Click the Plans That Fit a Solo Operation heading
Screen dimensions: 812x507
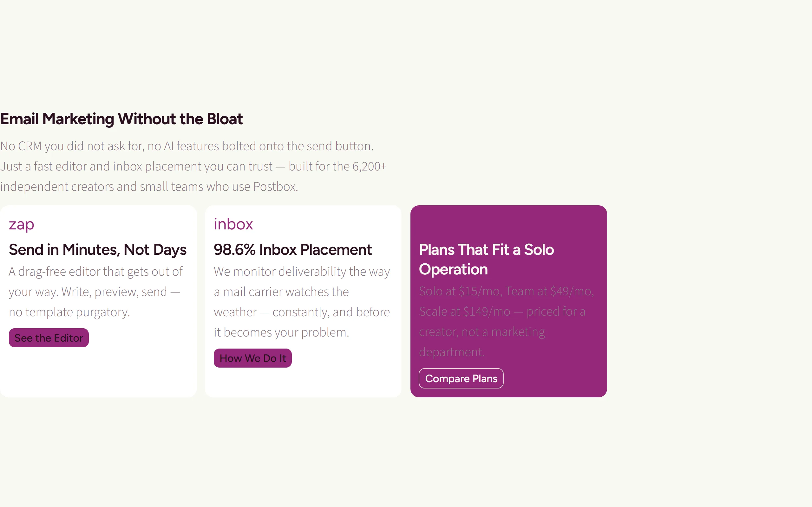[487, 260]
